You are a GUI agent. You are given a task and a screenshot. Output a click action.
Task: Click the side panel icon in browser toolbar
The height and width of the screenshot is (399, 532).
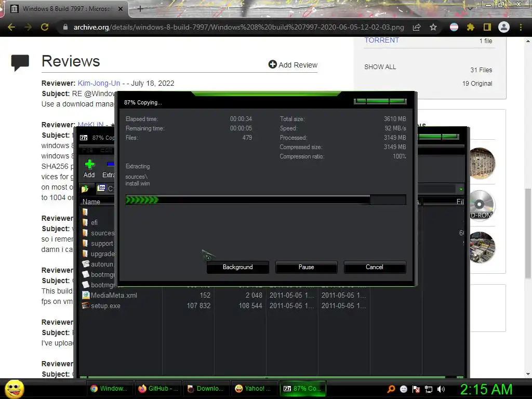[x=487, y=27]
